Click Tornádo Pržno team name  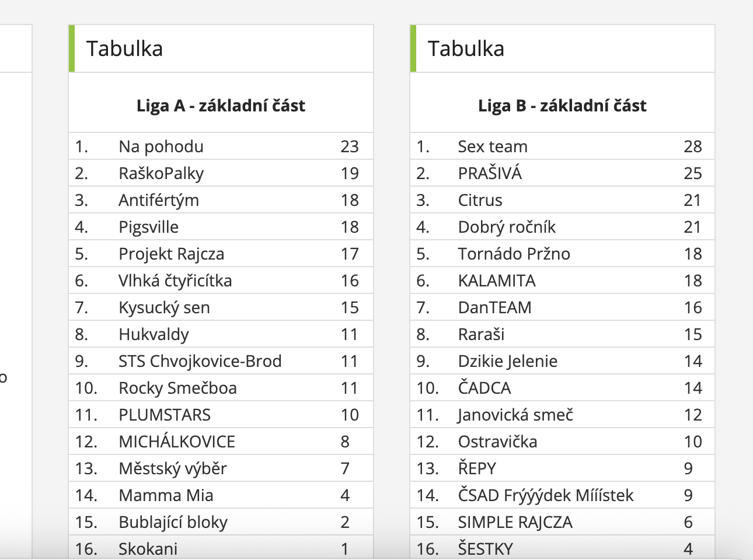coord(514,254)
